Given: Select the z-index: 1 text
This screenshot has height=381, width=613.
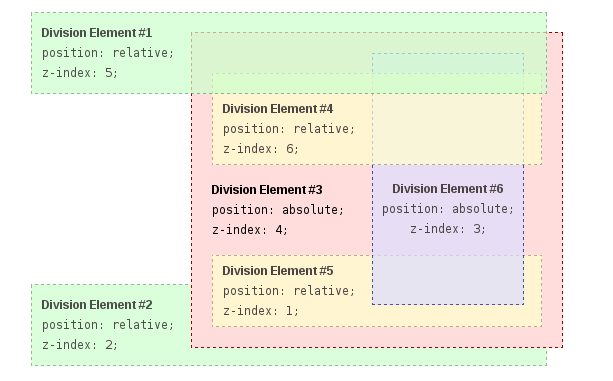Looking at the screenshot, I should pos(261,311).
